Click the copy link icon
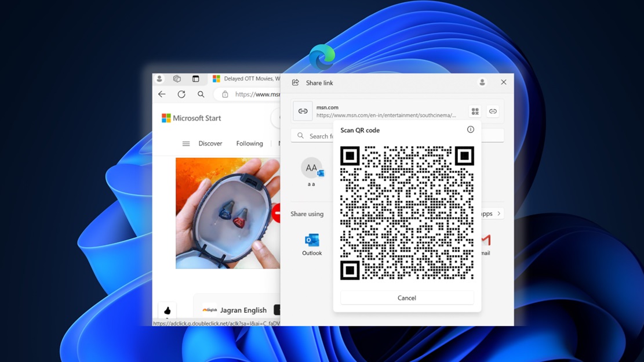Viewport: 644px width, 362px height. point(493,111)
